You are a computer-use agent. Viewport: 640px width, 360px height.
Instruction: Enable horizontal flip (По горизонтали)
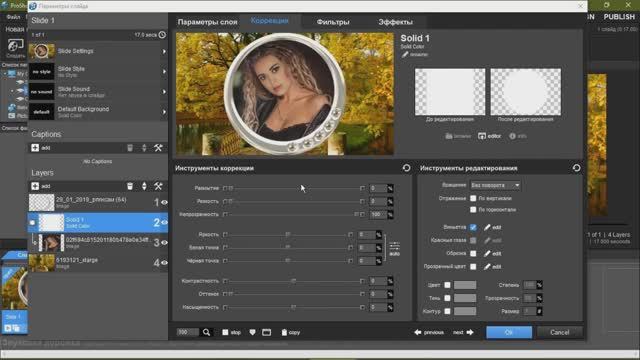tap(473, 209)
